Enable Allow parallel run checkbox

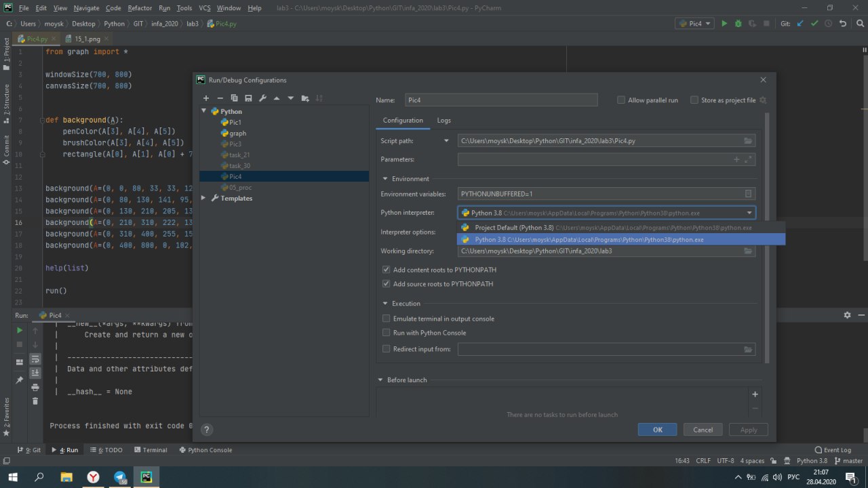click(621, 100)
